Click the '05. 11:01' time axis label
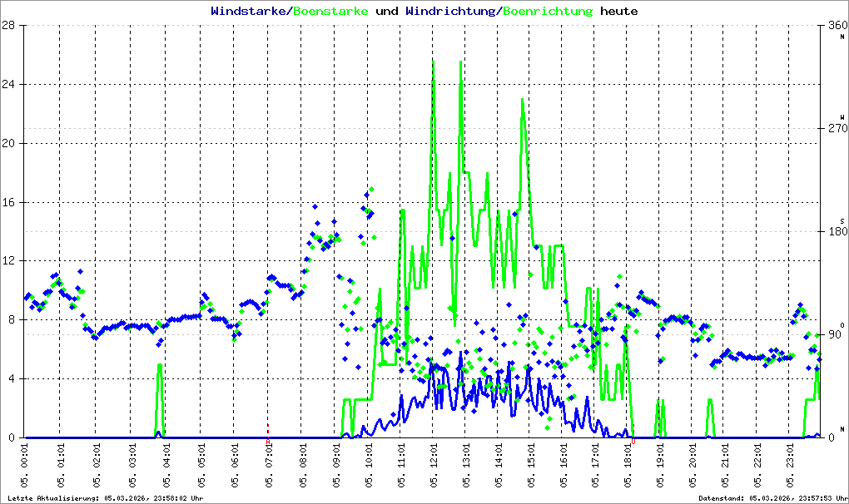The image size is (849, 504). pos(401,466)
